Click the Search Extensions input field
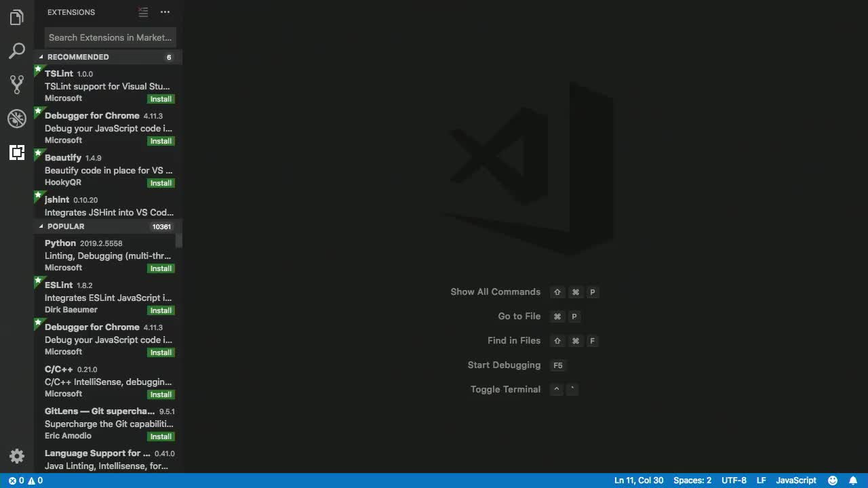 [110, 37]
